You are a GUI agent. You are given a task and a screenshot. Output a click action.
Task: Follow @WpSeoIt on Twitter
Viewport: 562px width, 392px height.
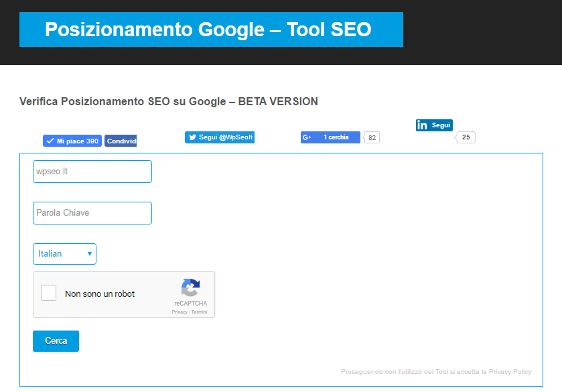click(219, 137)
